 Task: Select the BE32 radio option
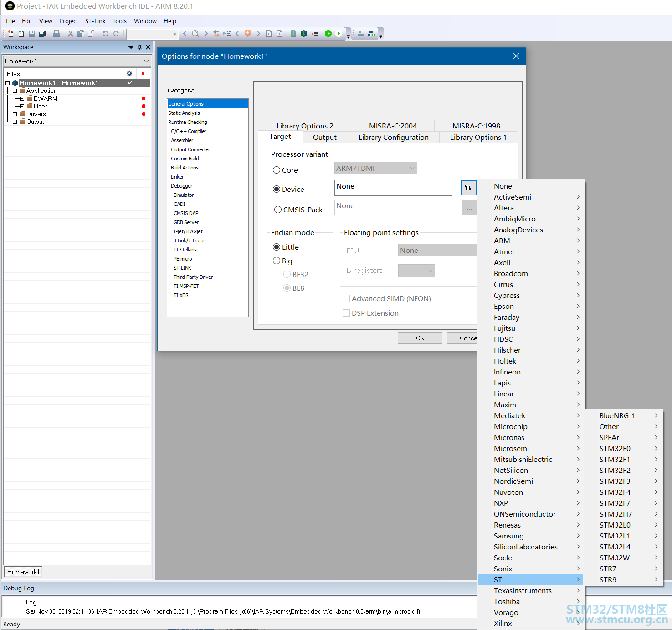tap(287, 274)
